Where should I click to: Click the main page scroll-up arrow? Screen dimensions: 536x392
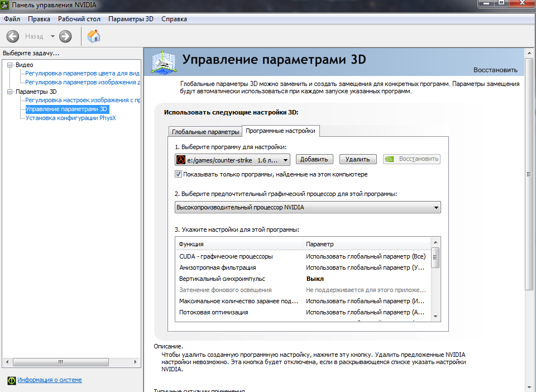click(529, 53)
